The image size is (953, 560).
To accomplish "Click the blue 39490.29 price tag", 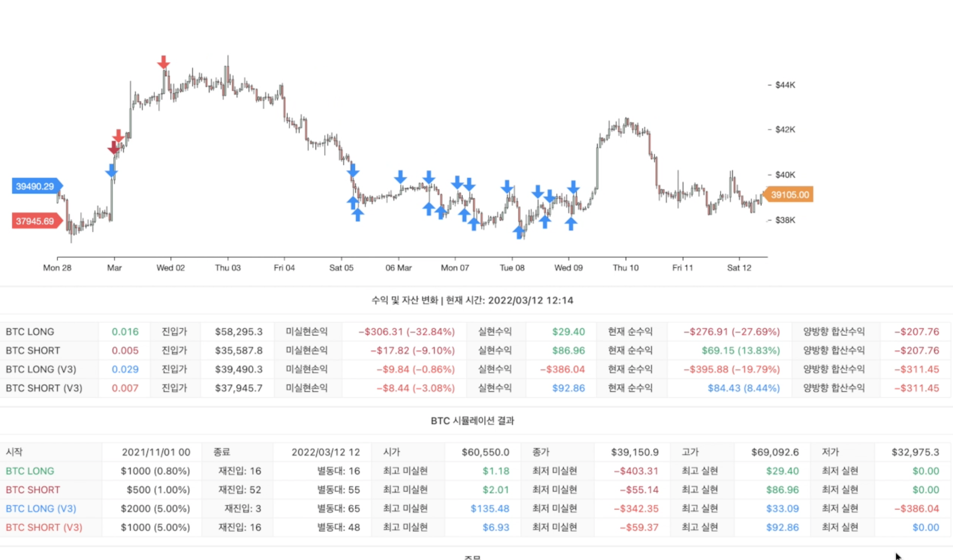I will pyautogui.click(x=35, y=186).
